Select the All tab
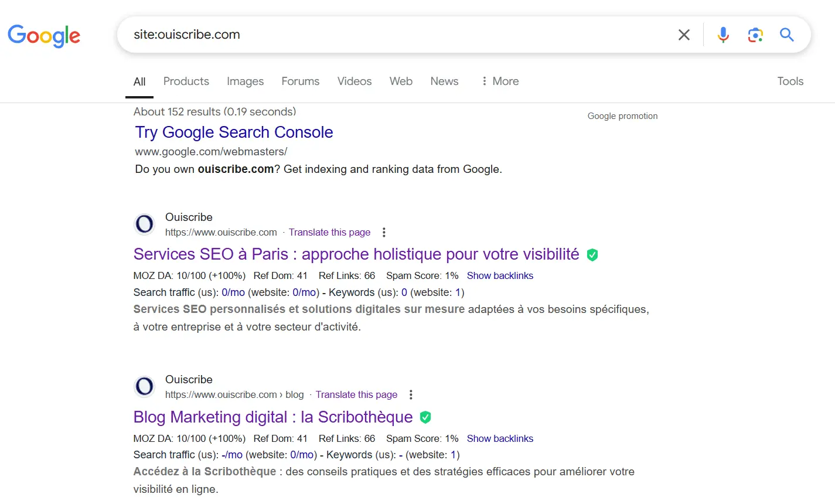The image size is (835, 504). point(139,81)
